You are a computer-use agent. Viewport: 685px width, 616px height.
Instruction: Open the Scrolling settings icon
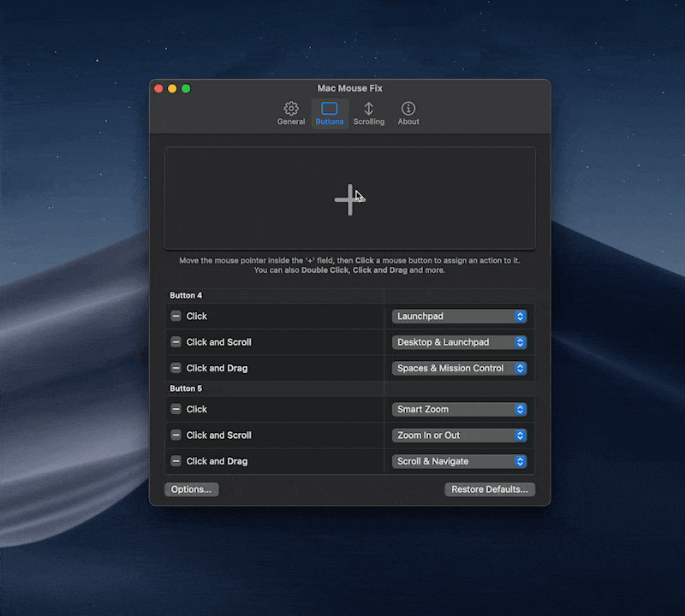click(369, 112)
